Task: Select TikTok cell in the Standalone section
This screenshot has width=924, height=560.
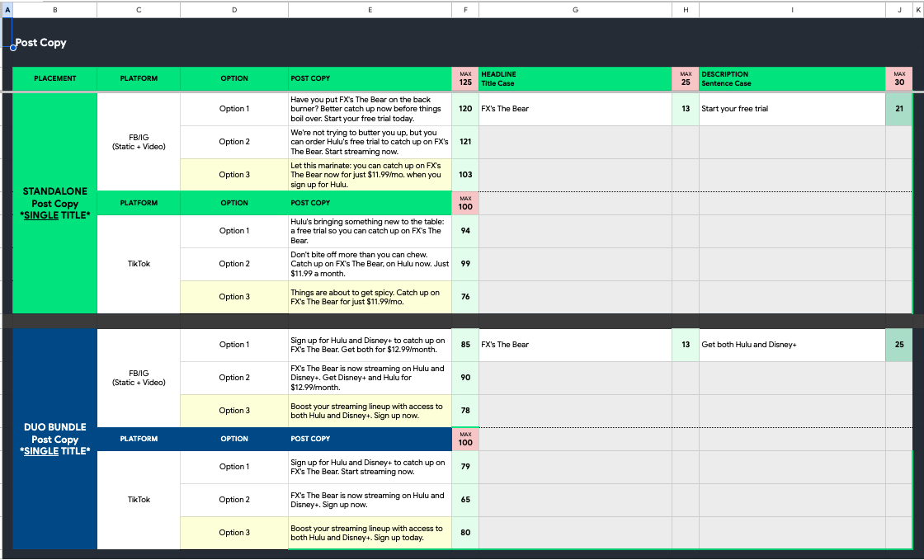Action: (139, 264)
